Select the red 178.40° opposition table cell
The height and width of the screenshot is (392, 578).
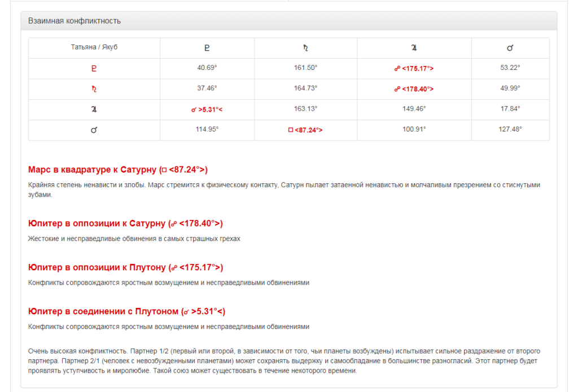pyautogui.click(x=414, y=89)
